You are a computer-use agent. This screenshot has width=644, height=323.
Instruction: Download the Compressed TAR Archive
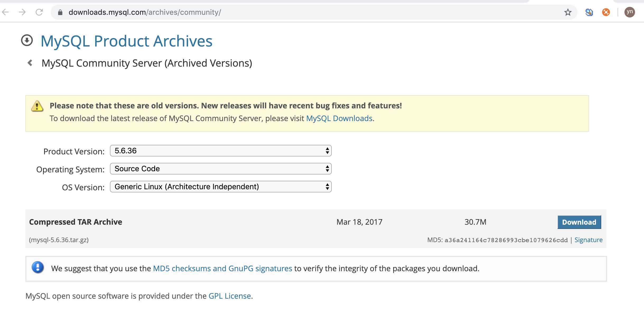579,222
